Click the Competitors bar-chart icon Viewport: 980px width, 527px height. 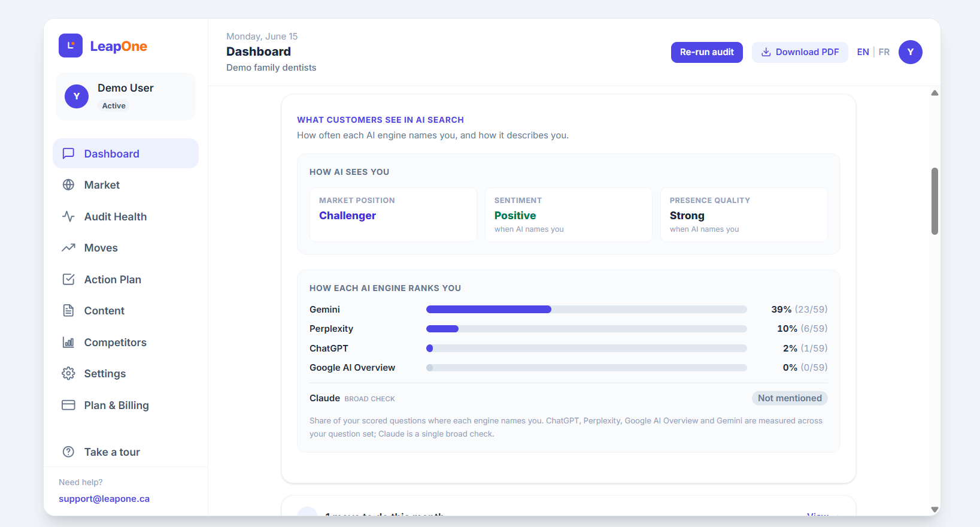click(69, 342)
